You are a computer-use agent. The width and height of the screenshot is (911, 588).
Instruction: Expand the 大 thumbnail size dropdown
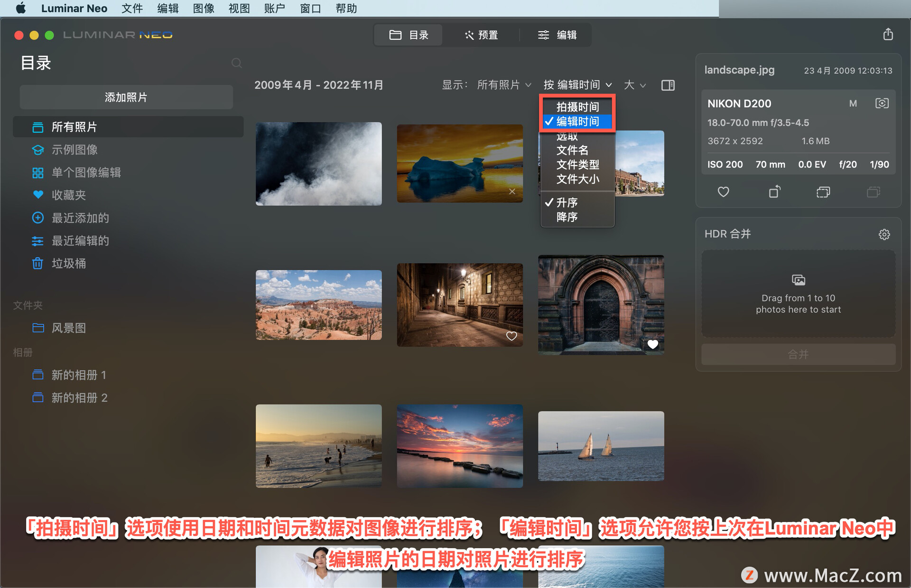coord(635,85)
